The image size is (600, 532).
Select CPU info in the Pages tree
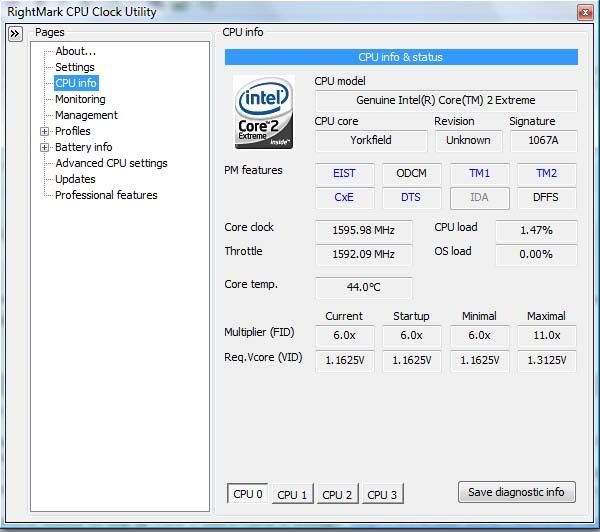click(76, 83)
